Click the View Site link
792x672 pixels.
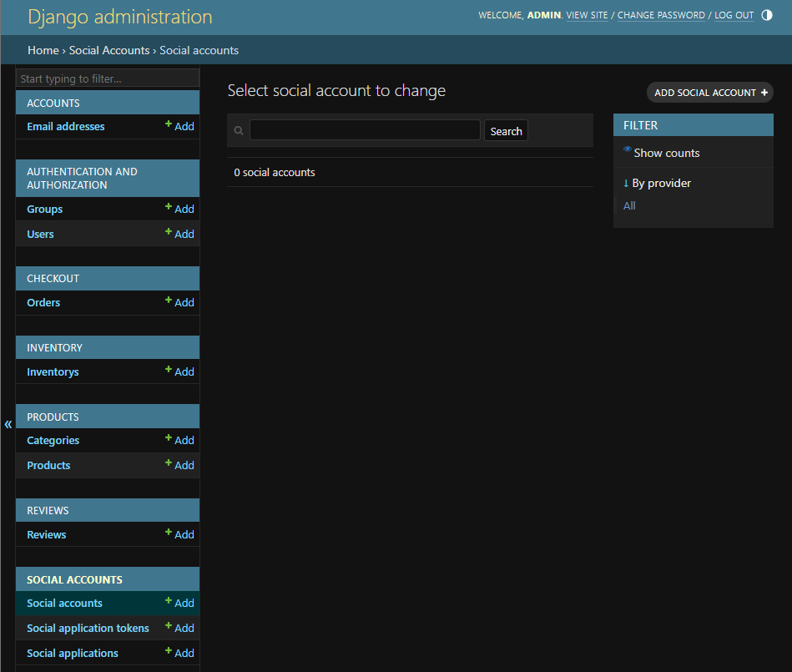pyautogui.click(x=587, y=15)
